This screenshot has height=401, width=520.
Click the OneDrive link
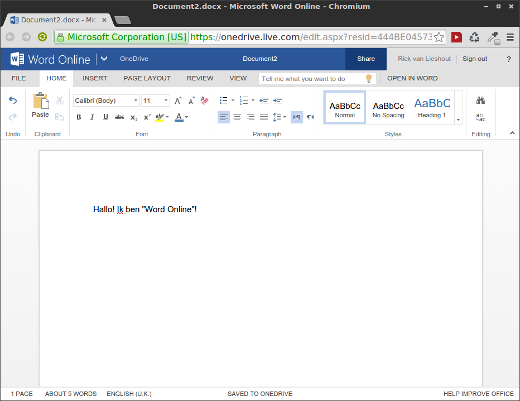click(x=134, y=59)
